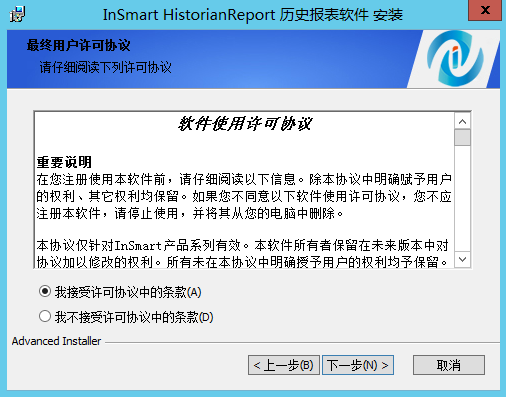
Task: Click paragraph starting 本协议仅针对InSmart产品系列有效
Action: (243, 254)
